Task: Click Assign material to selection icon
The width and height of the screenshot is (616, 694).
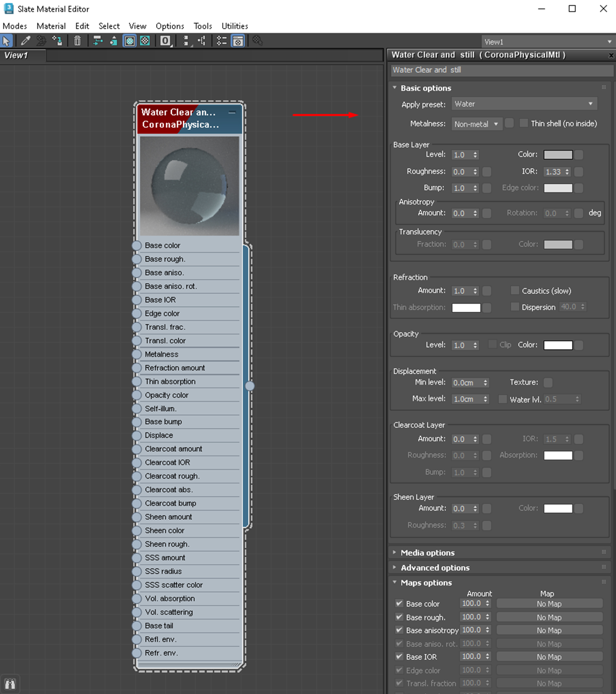Action: point(57,41)
